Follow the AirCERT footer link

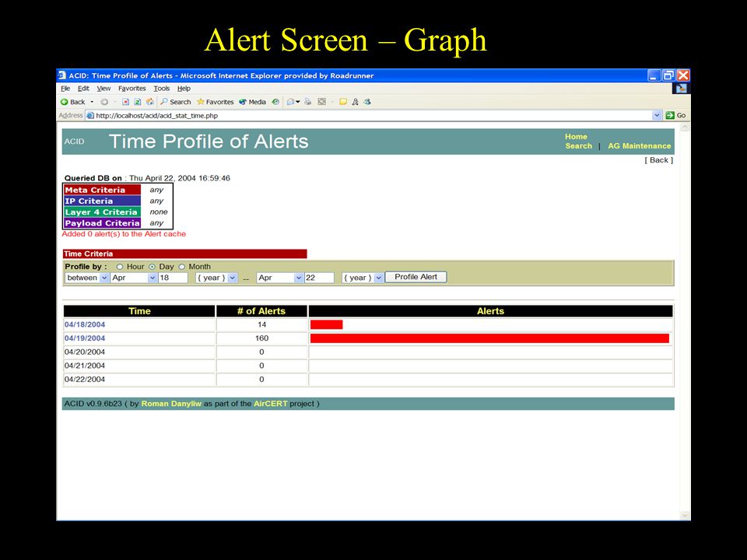pos(271,404)
